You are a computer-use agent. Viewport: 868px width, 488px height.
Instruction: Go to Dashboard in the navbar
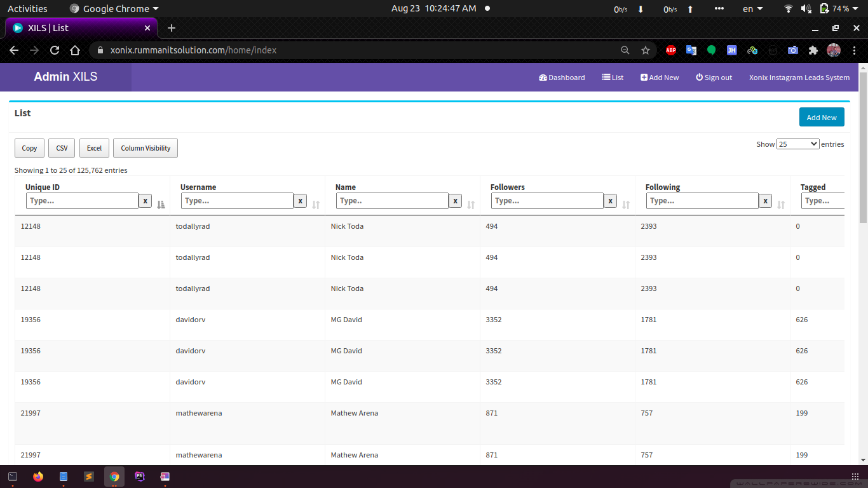tap(562, 78)
